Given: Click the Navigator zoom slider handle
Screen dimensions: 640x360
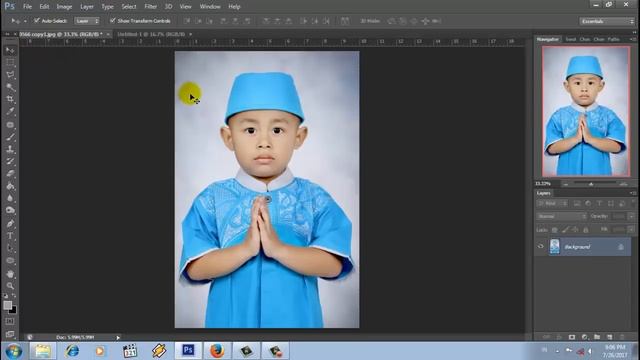Looking at the screenshot, I should click(x=591, y=184).
